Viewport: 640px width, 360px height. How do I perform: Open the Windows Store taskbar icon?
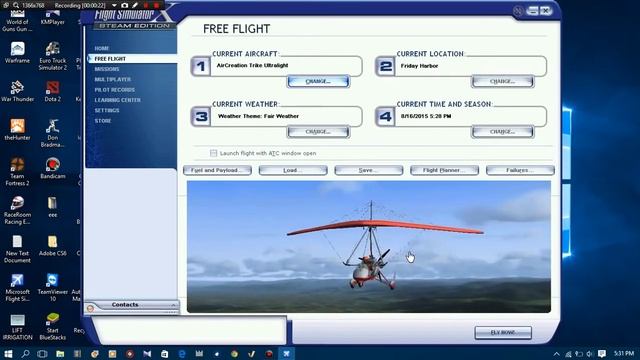coord(164,353)
